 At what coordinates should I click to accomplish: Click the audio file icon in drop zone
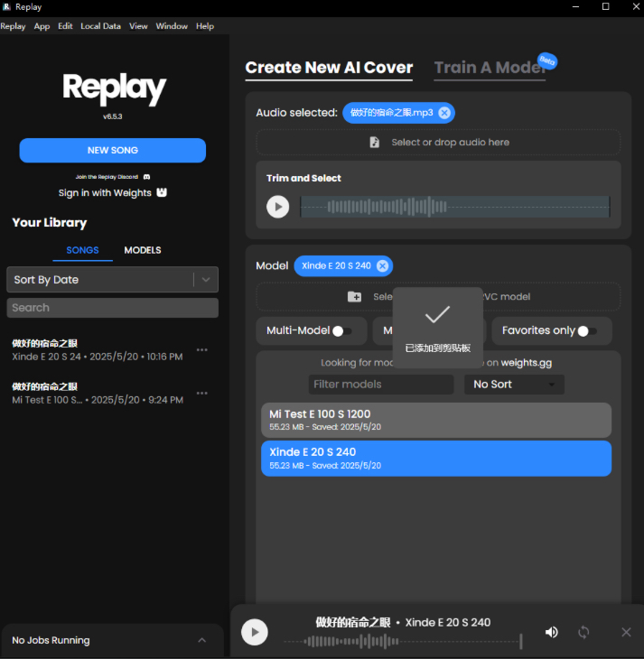coord(374,143)
